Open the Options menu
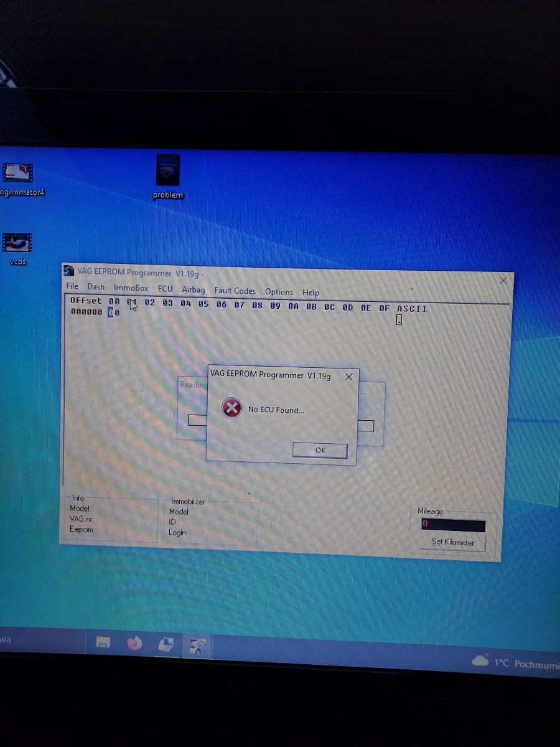The height and width of the screenshot is (747, 560). (x=279, y=291)
